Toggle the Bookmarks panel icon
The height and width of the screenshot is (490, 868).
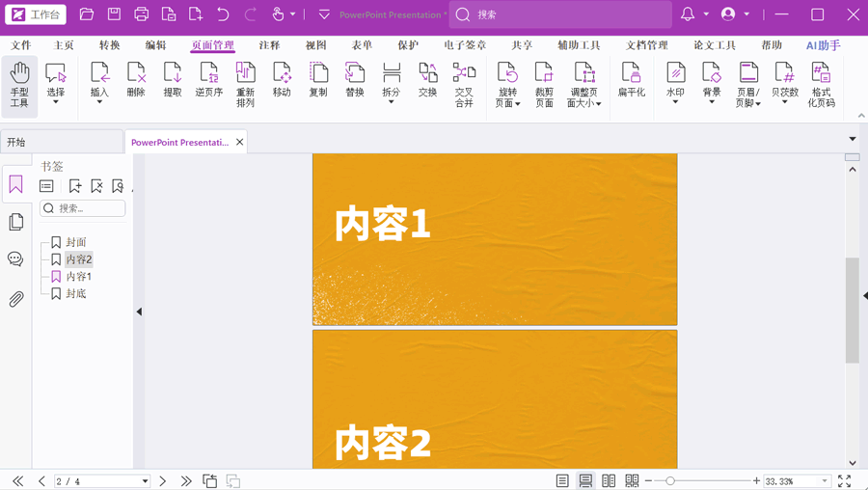coord(15,184)
